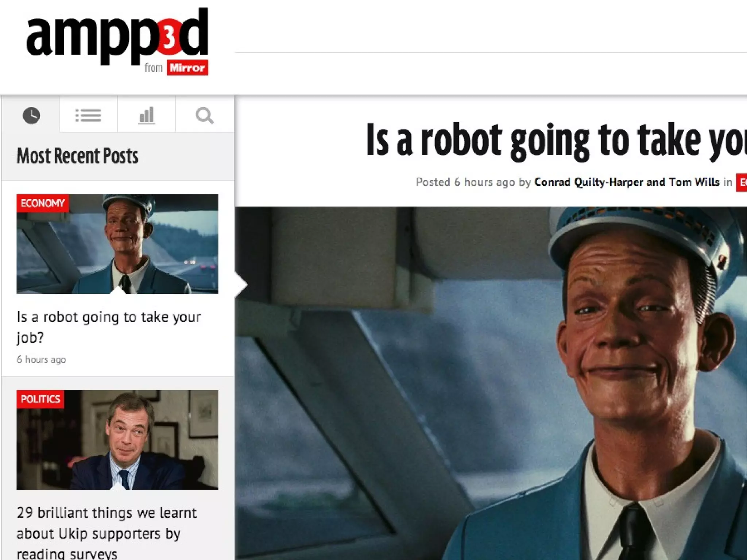Open the bar chart popular tab
This screenshot has height=560, width=747.
pos(146,116)
